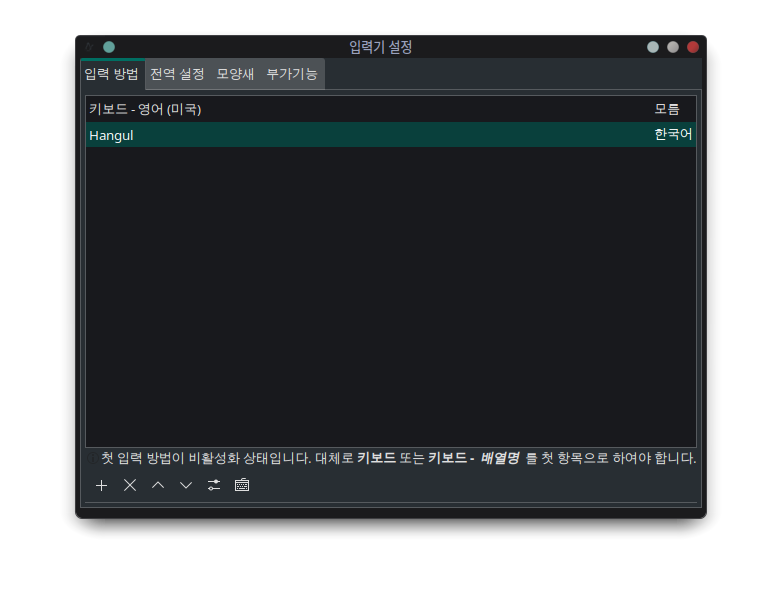Move selected input method down
This screenshot has width=782, height=604.
[x=186, y=485]
